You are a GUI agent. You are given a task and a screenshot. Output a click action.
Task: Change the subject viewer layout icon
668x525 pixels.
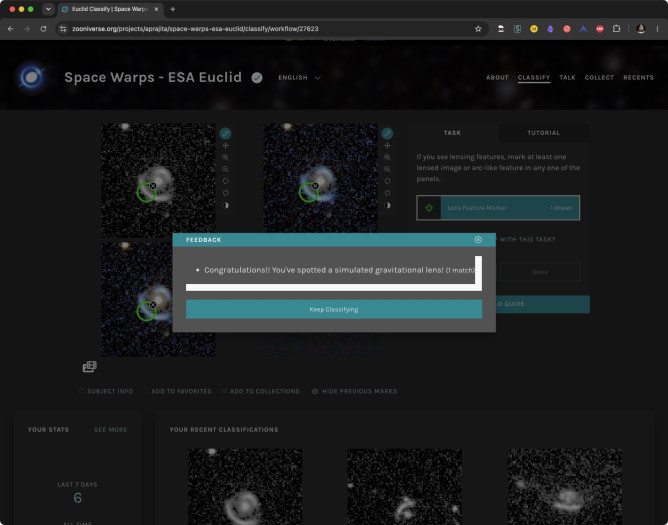pos(89,366)
